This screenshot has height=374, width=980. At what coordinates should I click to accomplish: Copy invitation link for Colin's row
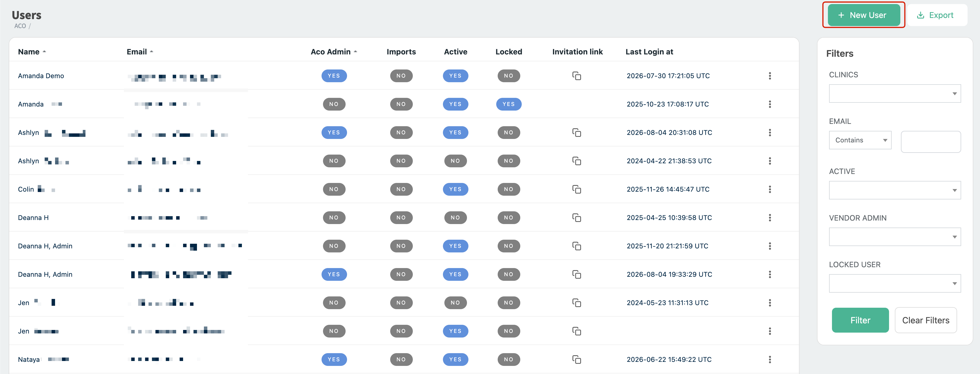point(576,189)
